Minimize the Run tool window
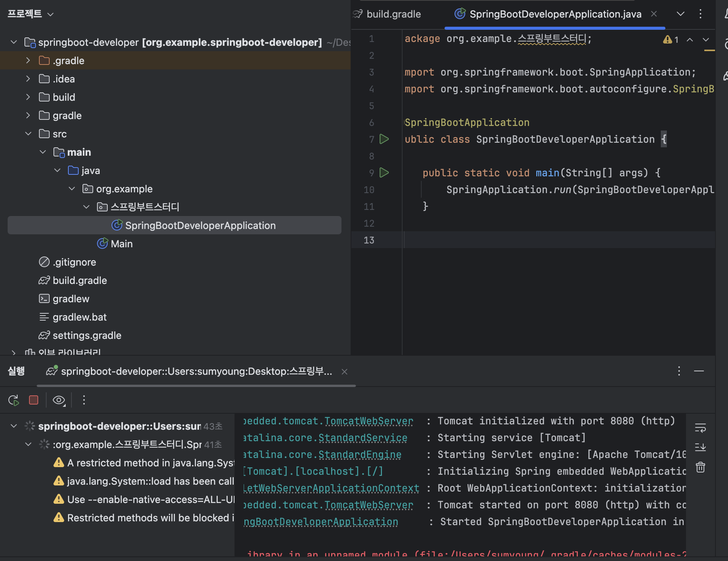728x561 pixels. tap(699, 371)
